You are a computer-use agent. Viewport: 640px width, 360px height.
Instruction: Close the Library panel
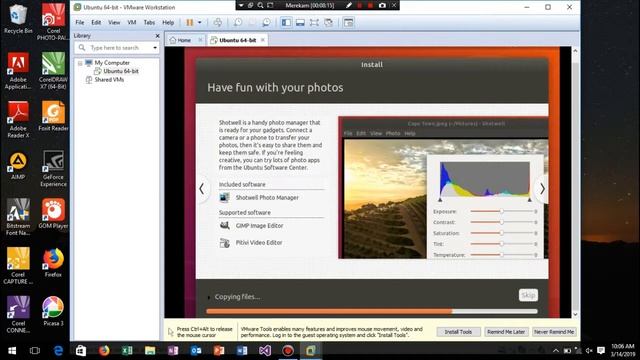point(158,36)
